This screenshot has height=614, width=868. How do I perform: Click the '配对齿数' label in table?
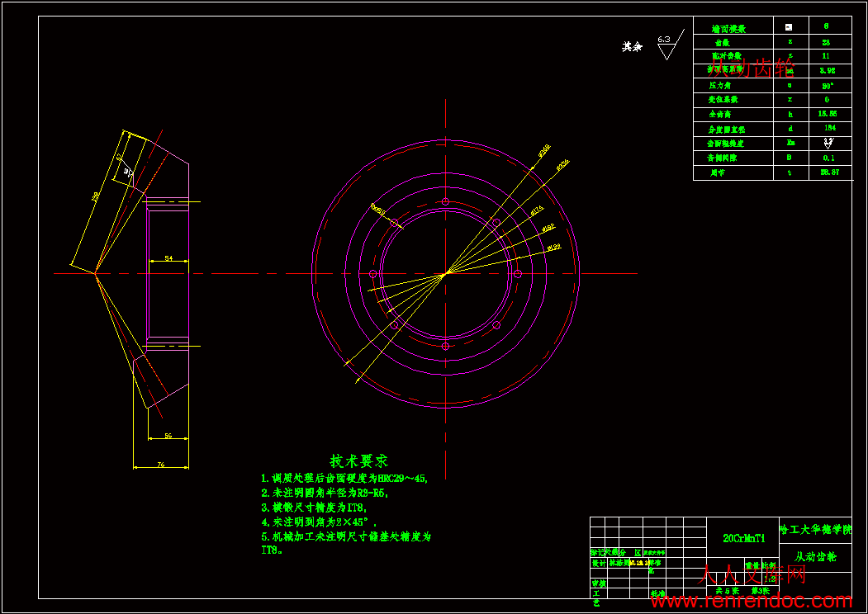pos(727,56)
